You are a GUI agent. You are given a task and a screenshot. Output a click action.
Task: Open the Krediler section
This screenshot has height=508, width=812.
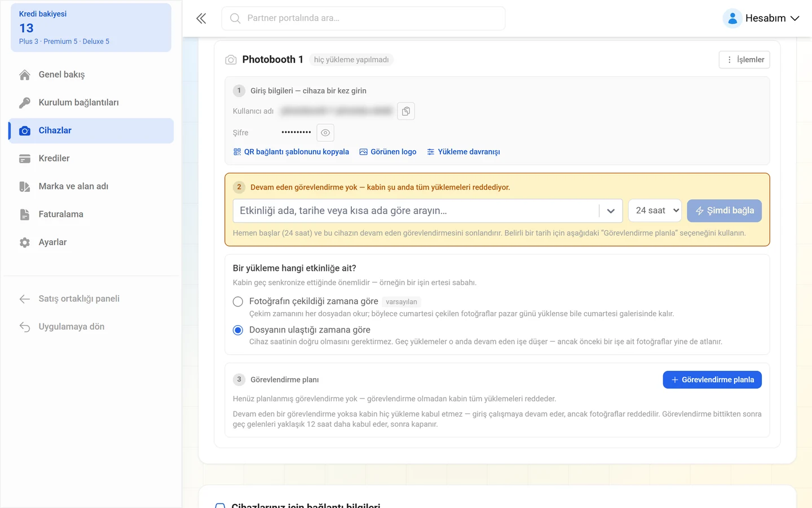91,159
